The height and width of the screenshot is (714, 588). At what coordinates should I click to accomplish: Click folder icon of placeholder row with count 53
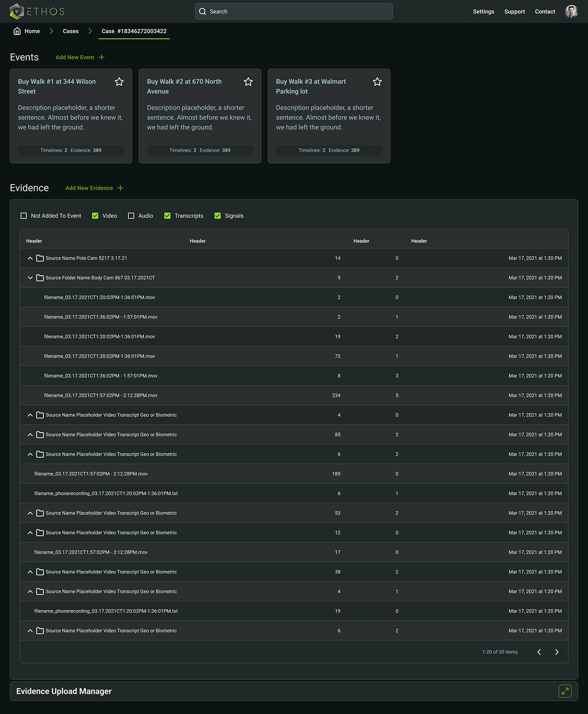pyautogui.click(x=40, y=513)
